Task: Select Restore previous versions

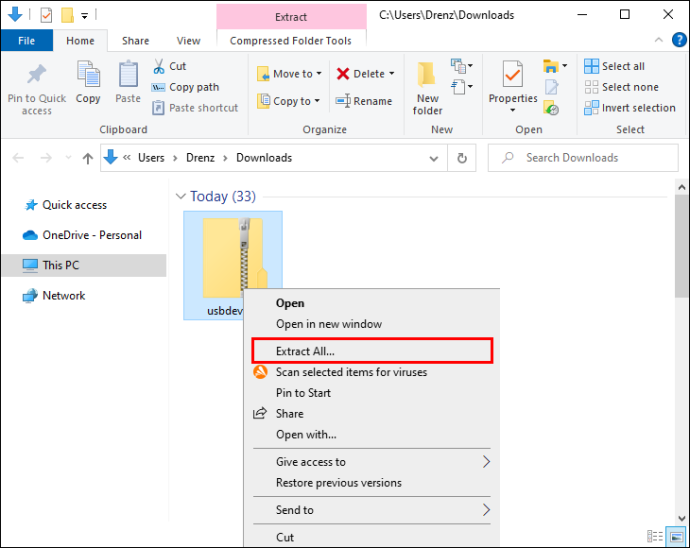Action: 372,482
